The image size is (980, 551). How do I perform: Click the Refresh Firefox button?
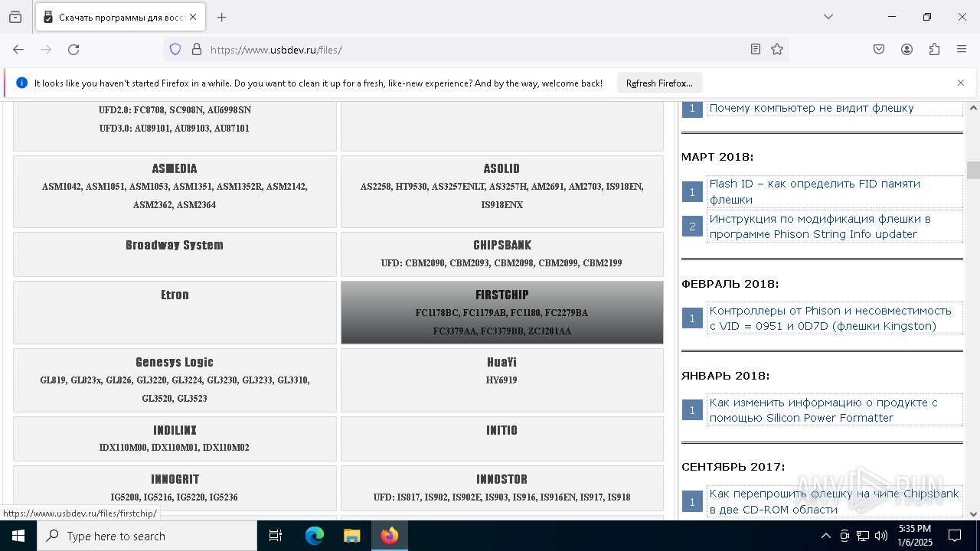[x=659, y=83]
